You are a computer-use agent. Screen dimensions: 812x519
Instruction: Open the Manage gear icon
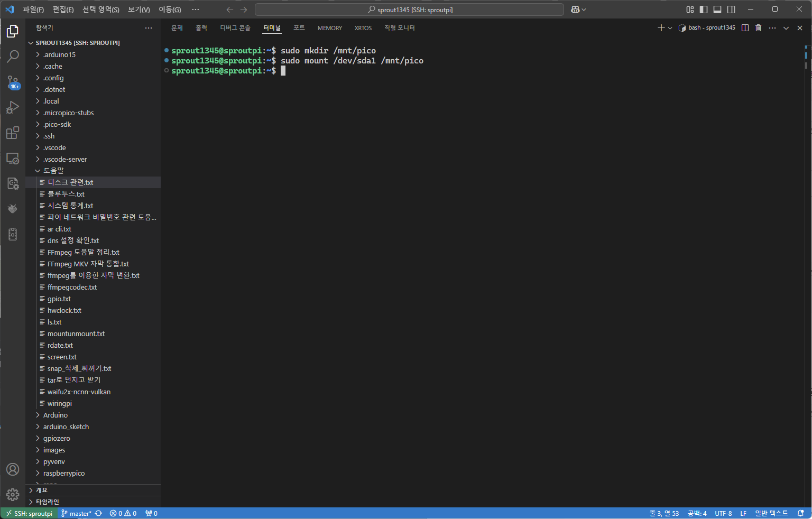tap(13, 495)
